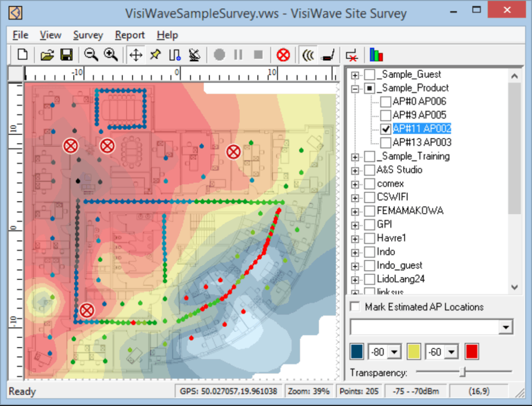Open a survey file using the folder icon

tap(47, 55)
